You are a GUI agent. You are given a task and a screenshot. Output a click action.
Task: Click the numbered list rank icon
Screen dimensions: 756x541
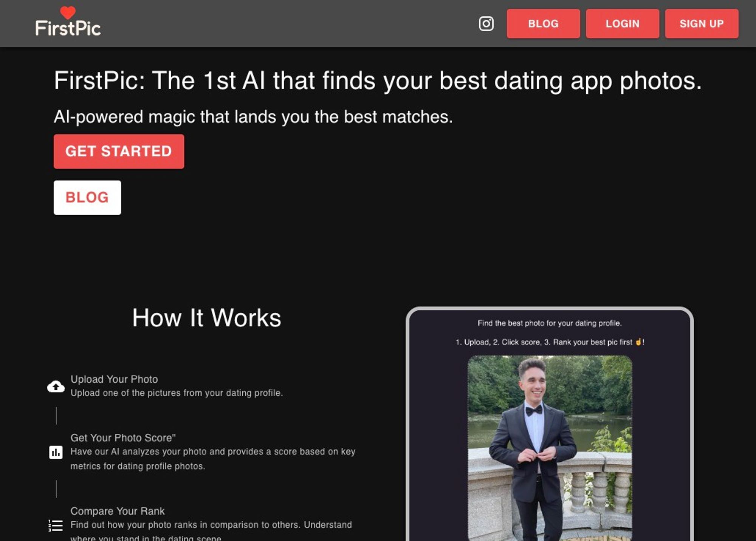[x=56, y=525]
